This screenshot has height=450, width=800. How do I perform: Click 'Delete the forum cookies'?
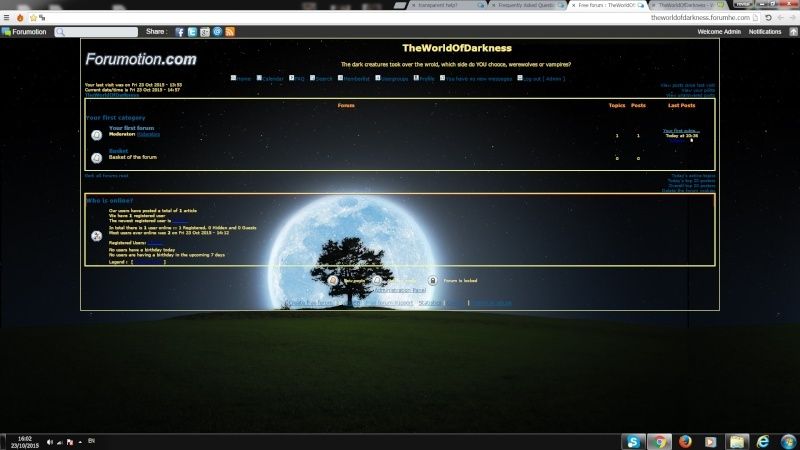coord(688,191)
